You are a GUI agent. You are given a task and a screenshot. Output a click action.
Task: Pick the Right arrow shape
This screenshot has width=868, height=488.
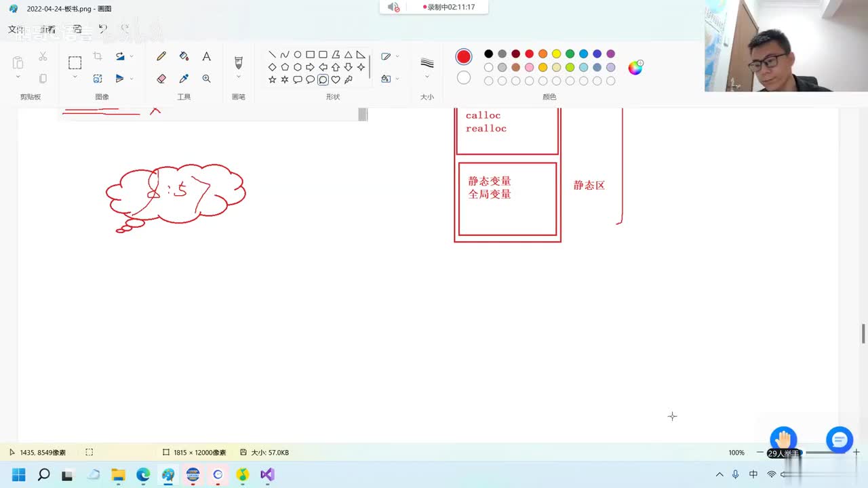click(x=310, y=67)
